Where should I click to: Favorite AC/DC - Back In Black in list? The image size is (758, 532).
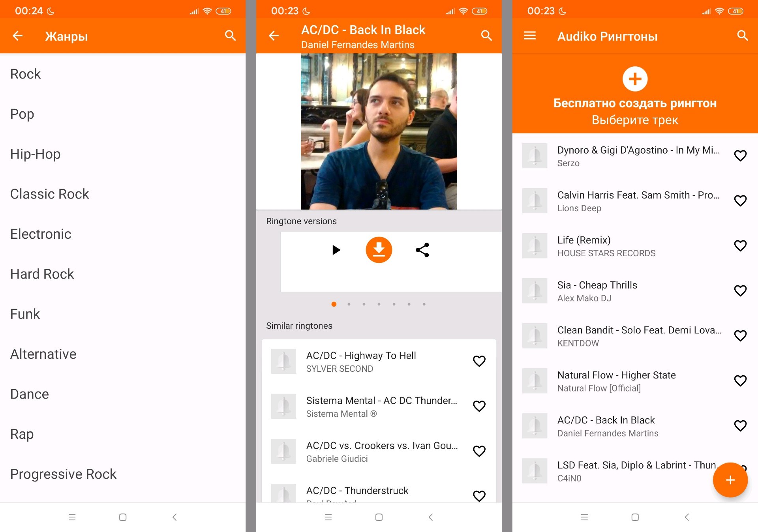pos(740,425)
